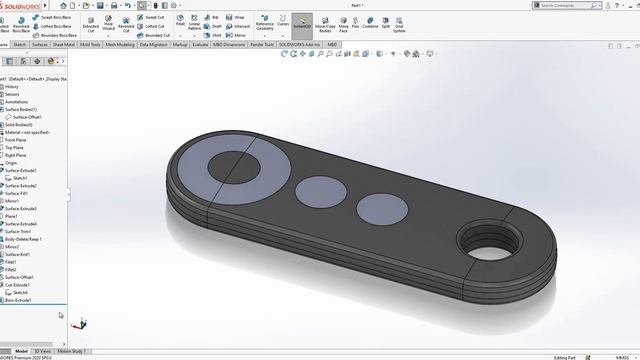The image size is (640, 360).
Task: Choose the Shell tool
Action: [213, 35]
